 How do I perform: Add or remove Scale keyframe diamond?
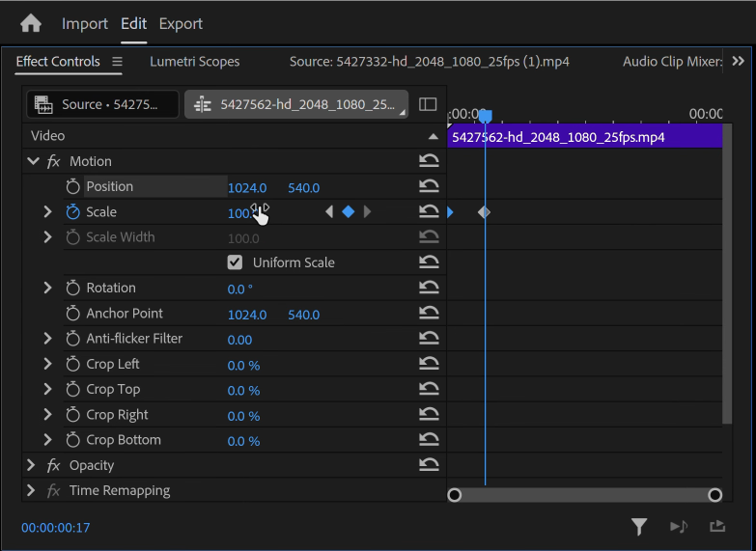pyautogui.click(x=349, y=211)
